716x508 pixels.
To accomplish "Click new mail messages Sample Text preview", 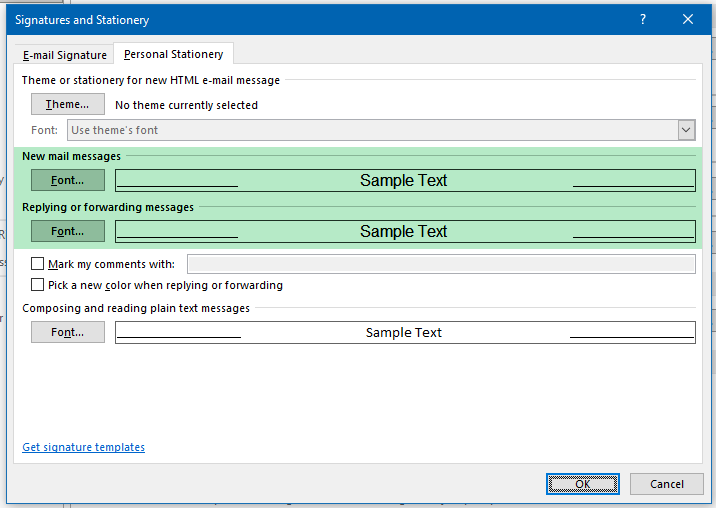I will coord(405,180).
